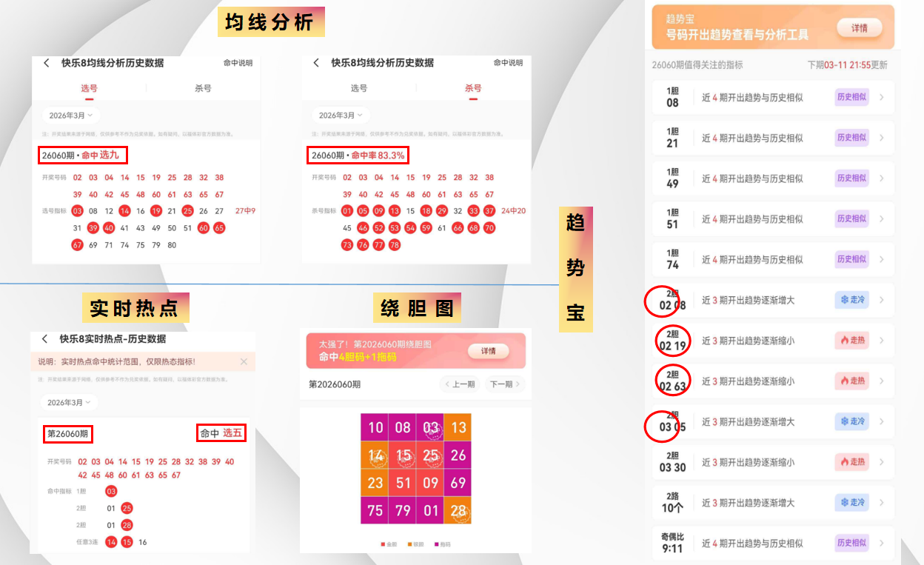Tap the flame 走热 tag on 02 19 row
Image resolution: width=924 pixels, height=565 pixels.
tap(851, 341)
